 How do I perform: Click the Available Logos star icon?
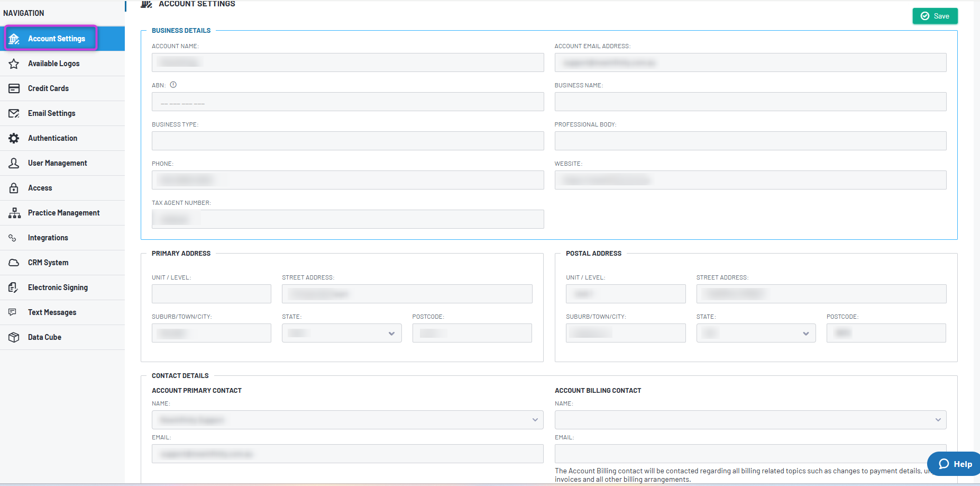(14, 64)
